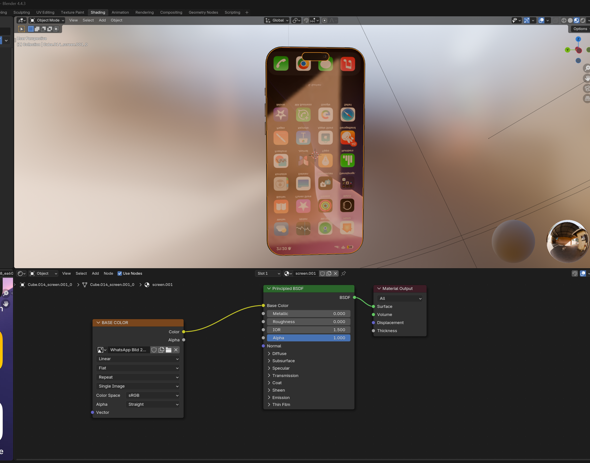590x463 pixels.
Task: Switch to wireframe viewport shading
Action: (564, 20)
